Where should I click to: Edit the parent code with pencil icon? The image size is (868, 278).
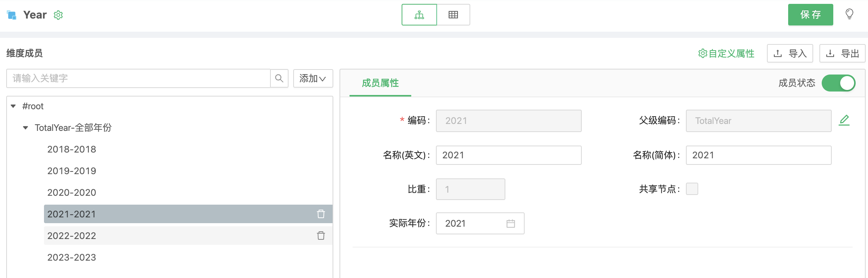pos(844,120)
